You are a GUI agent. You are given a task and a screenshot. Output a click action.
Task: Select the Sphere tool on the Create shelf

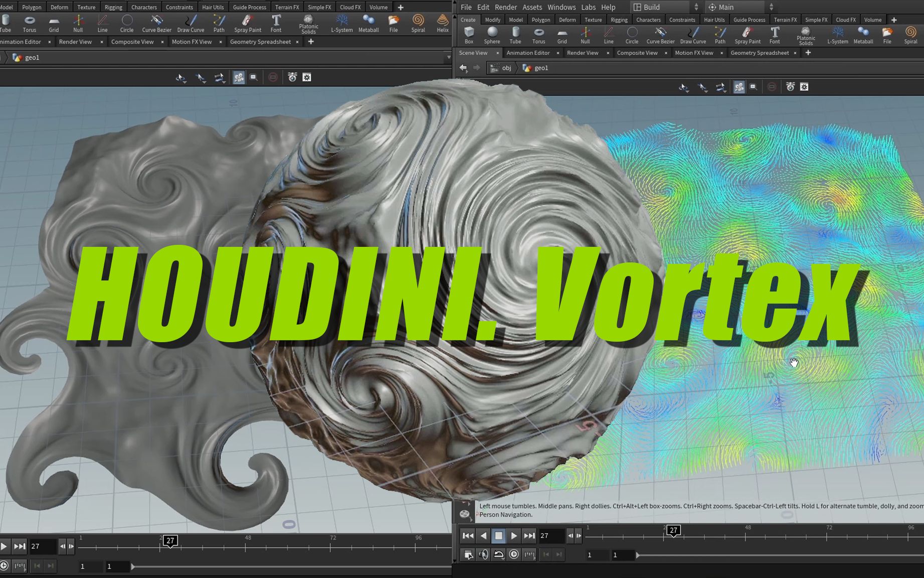[x=492, y=35]
